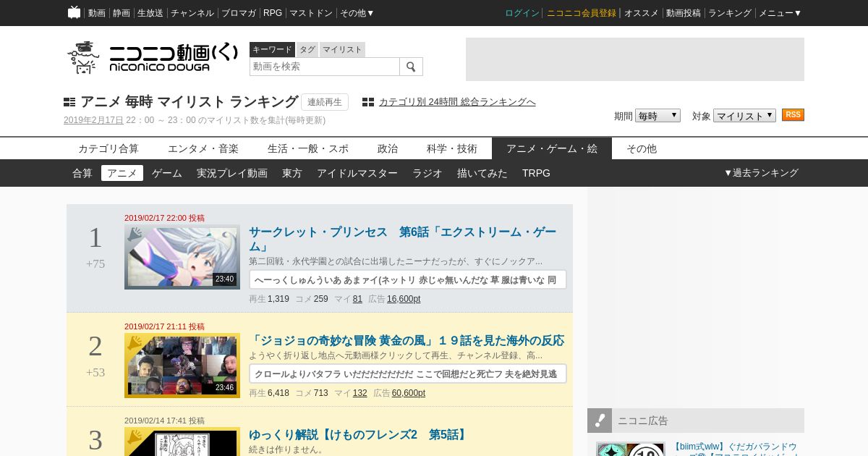The image size is (868, 456).
Task: Select the タグ search mode tab
Action: 307,49
